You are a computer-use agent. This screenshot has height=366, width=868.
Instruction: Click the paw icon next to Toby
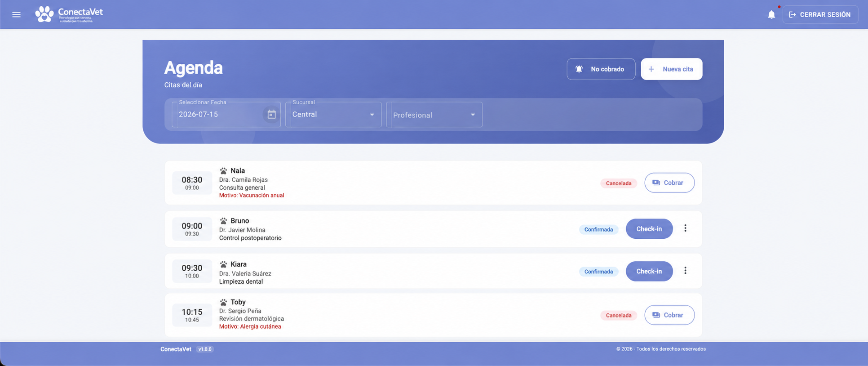click(223, 302)
